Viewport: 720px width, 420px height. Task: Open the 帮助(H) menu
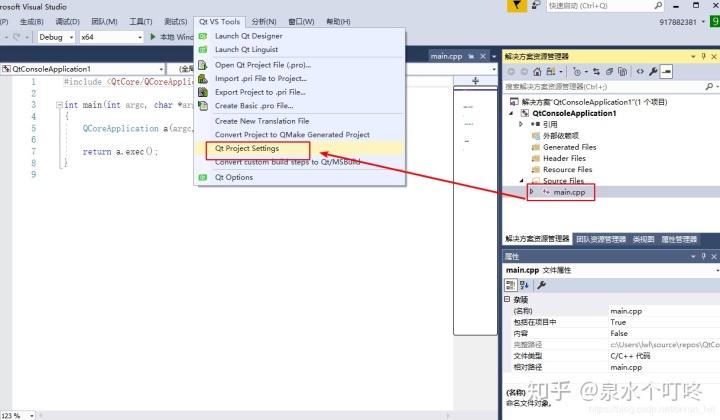point(338,22)
